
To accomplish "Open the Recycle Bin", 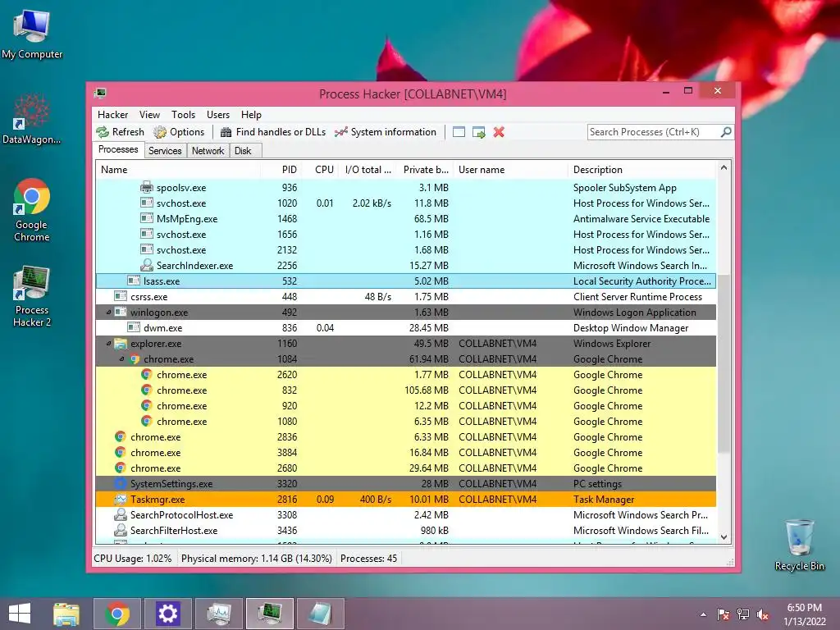I will 799,545.
